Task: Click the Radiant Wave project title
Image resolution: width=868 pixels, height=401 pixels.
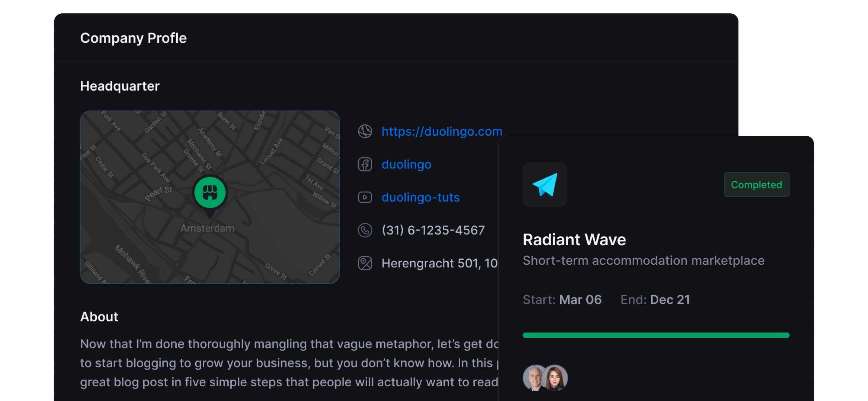Action: [x=574, y=240]
